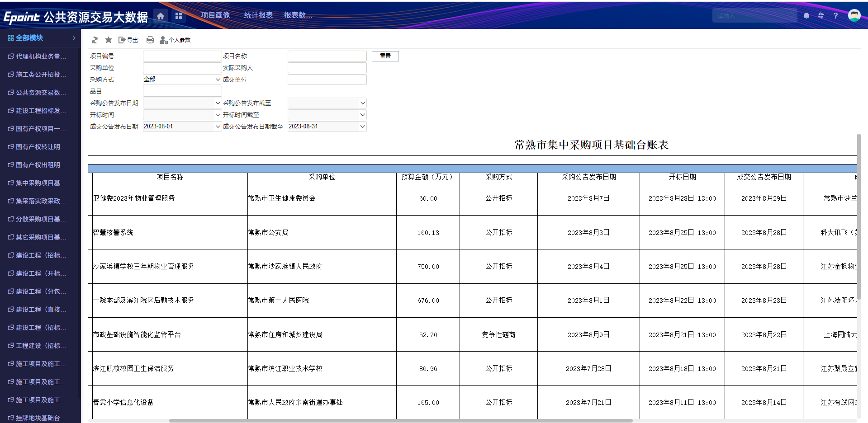
Task: Focus the 项目名称 input field
Action: point(327,56)
